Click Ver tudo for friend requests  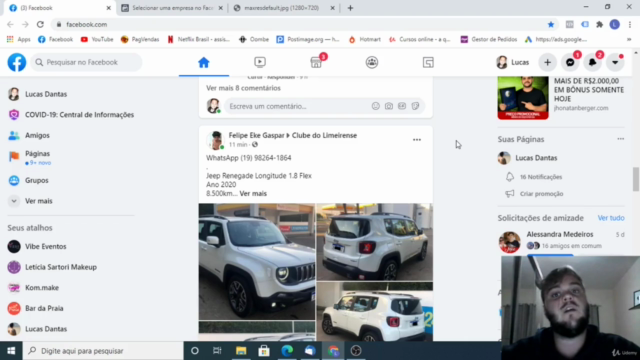(611, 218)
